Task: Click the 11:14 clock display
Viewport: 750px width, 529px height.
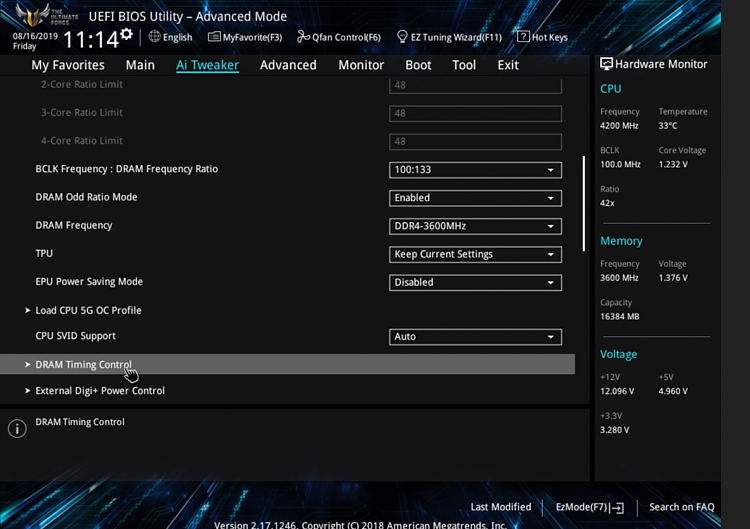Action: 91,40
